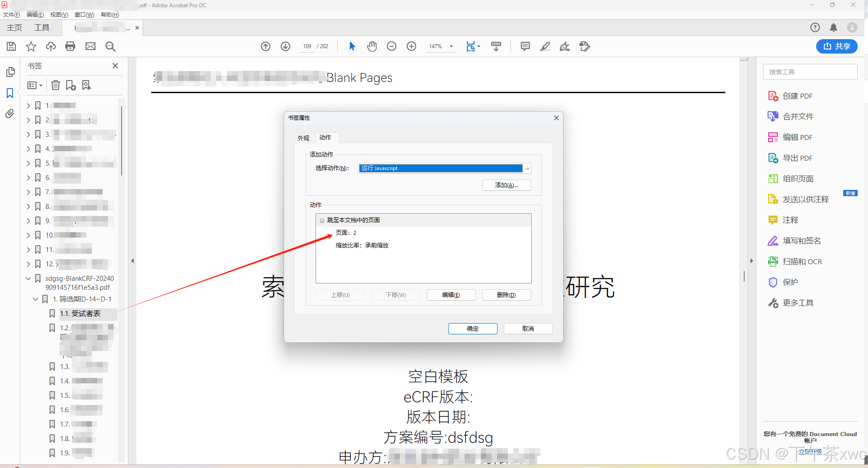Zoom out of the page
Viewport: 868px width, 468px height.
click(x=391, y=46)
